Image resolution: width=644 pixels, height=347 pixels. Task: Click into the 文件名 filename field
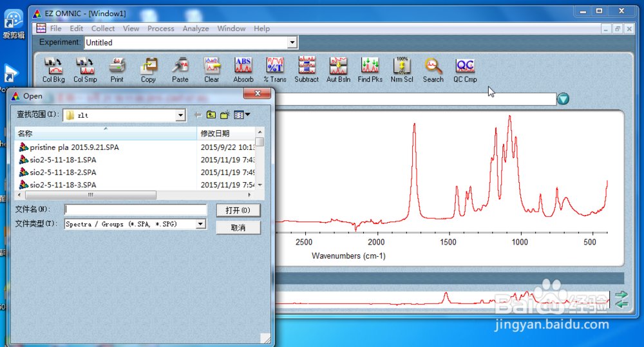coord(135,209)
